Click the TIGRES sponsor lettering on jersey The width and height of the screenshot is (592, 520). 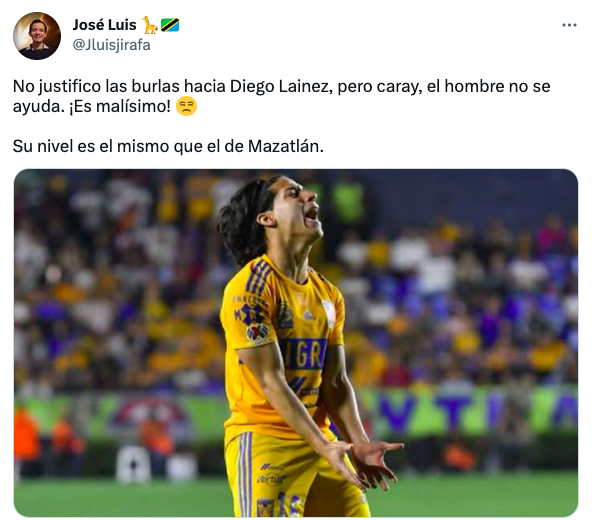point(304,354)
